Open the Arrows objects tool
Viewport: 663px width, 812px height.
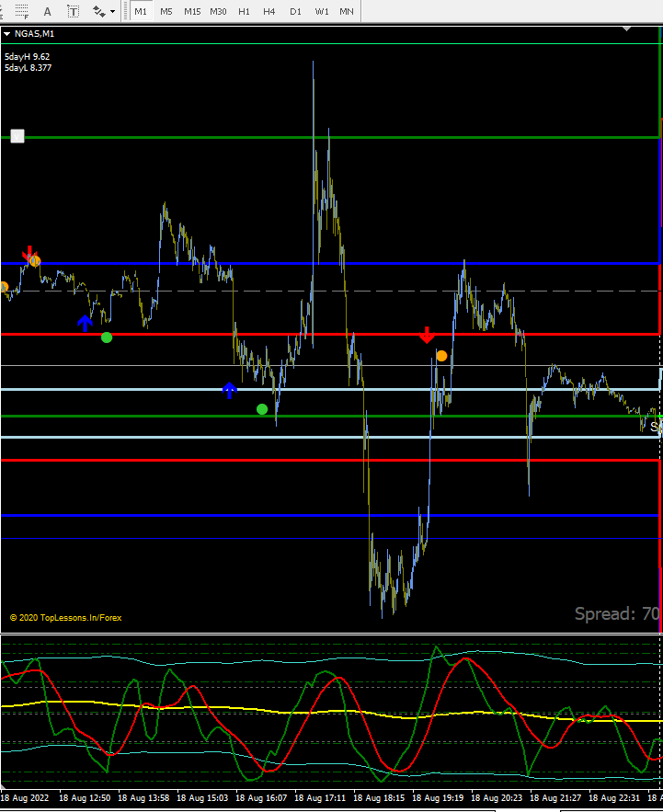99,11
